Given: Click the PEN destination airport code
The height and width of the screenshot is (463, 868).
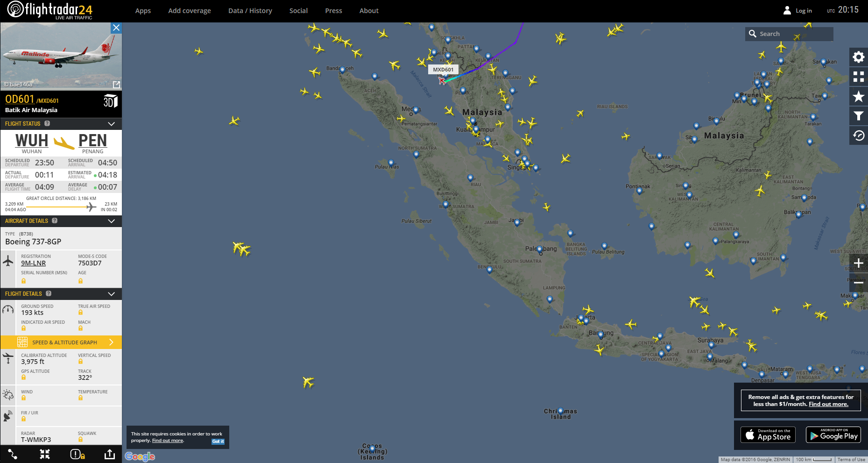Looking at the screenshot, I should pos(92,141).
